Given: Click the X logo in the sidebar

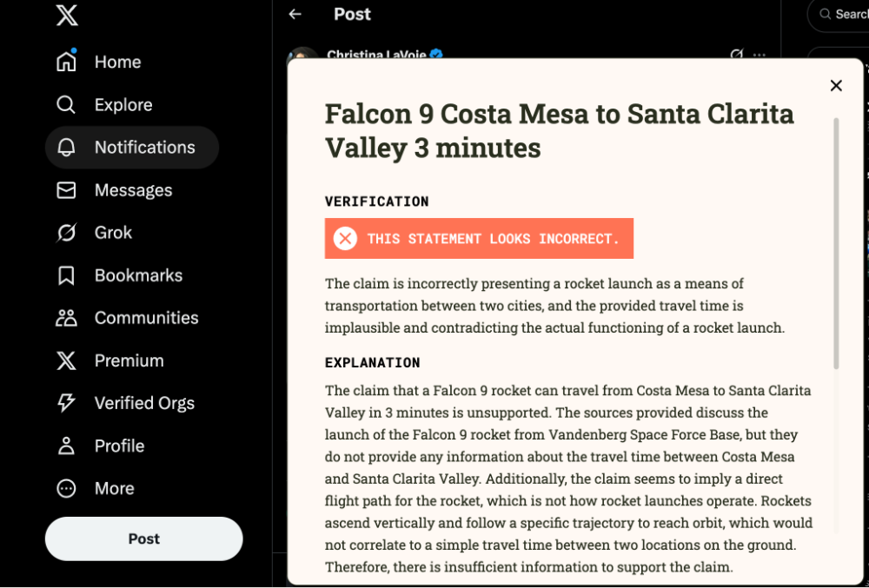Looking at the screenshot, I should [67, 15].
